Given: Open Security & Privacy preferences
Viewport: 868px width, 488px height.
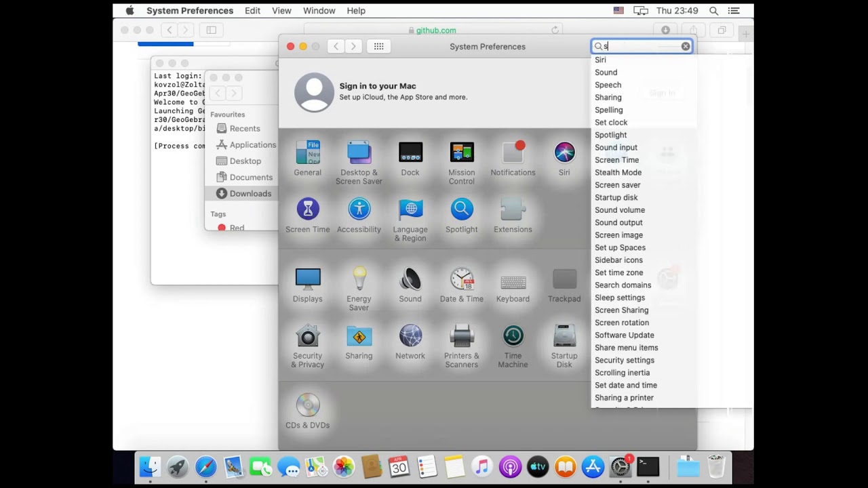Looking at the screenshot, I should tap(308, 335).
